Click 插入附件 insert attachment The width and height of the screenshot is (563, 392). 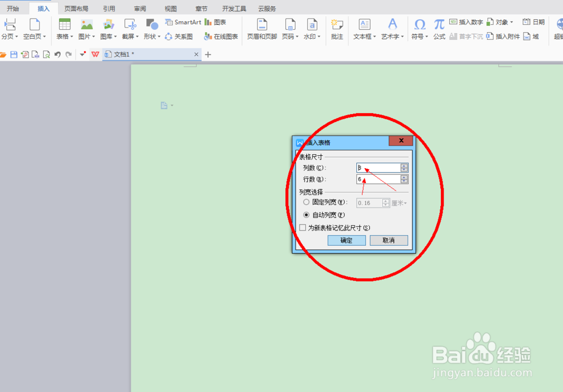tap(503, 37)
